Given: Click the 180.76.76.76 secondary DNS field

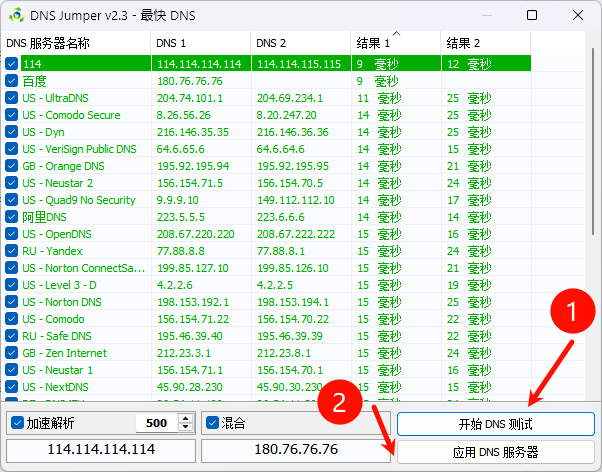Looking at the screenshot, I should click(x=296, y=450).
